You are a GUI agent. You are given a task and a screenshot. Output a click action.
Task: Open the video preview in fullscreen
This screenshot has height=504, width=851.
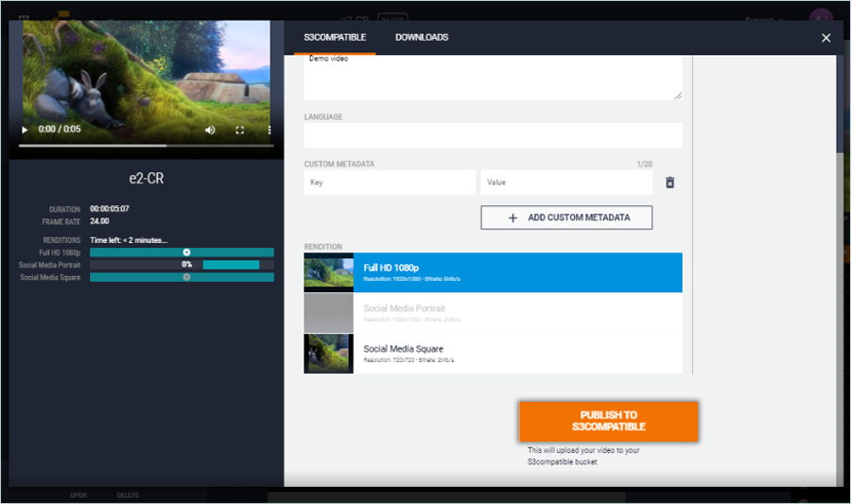240,130
